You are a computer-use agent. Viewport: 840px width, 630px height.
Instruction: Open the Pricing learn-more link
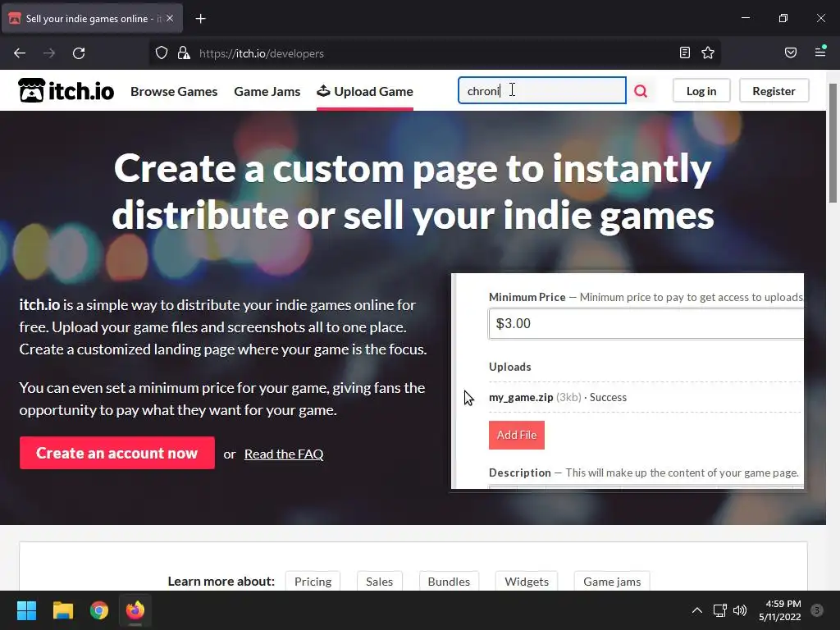[x=313, y=582]
